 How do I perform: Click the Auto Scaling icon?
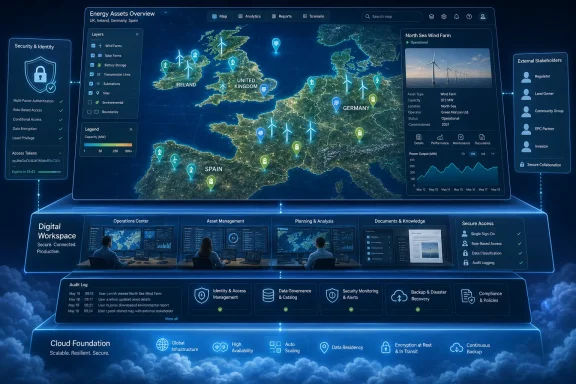pos(275,347)
